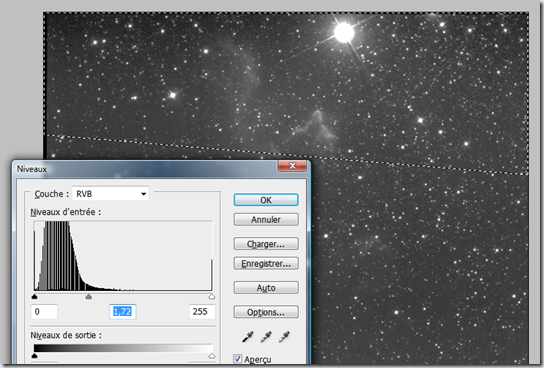Screen dimensions: 544x368
Task: Close the Niveaux dialog
Action: (292, 166)
